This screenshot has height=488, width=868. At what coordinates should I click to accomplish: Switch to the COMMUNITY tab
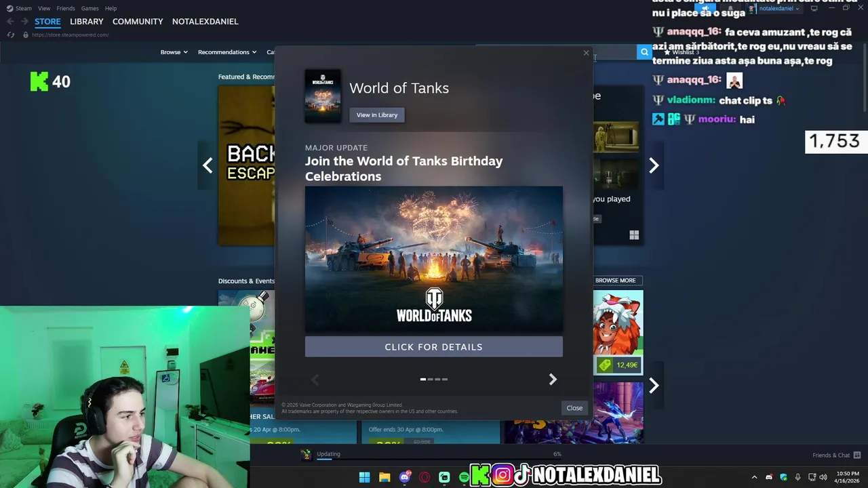coord(138,22)
